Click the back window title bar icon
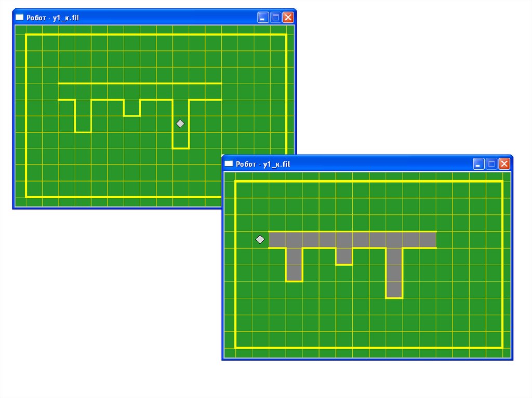The image size is (532, 398). [x=20, y=17]
